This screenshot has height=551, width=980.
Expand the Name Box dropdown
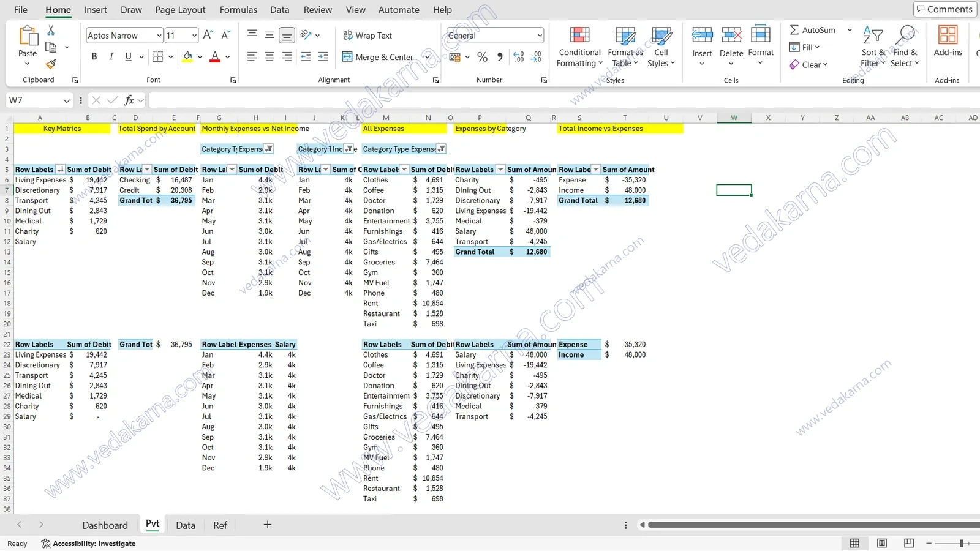66,100
